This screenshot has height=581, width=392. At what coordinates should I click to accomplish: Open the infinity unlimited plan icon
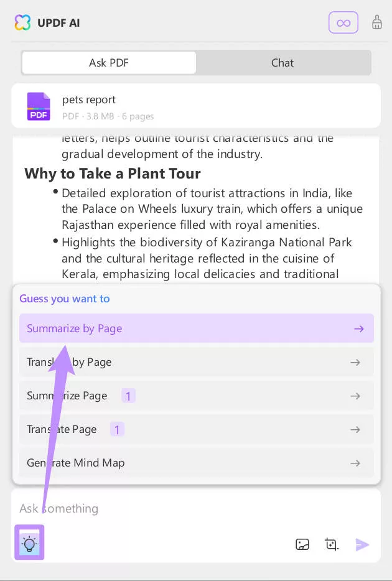pos(343,22)
